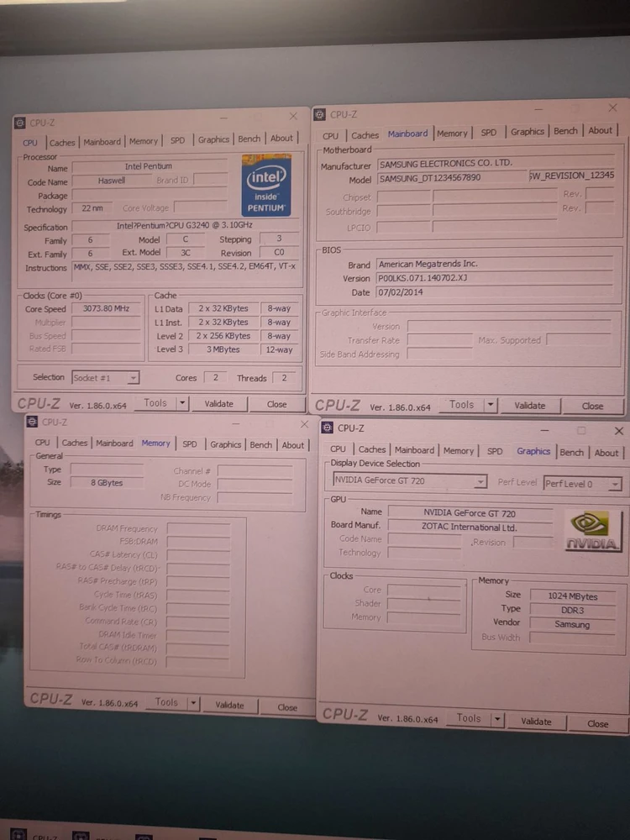Open the NVIDIA GeForce GT 720 device dropdown

click(410, 480)
